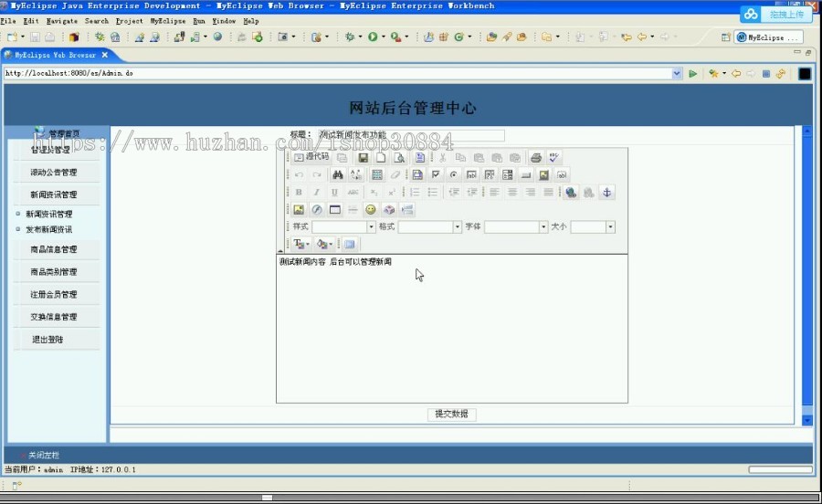Screen dimensions: 822x504
Task: Click the 退出登陆 logout item
Action: click(47, 340)
